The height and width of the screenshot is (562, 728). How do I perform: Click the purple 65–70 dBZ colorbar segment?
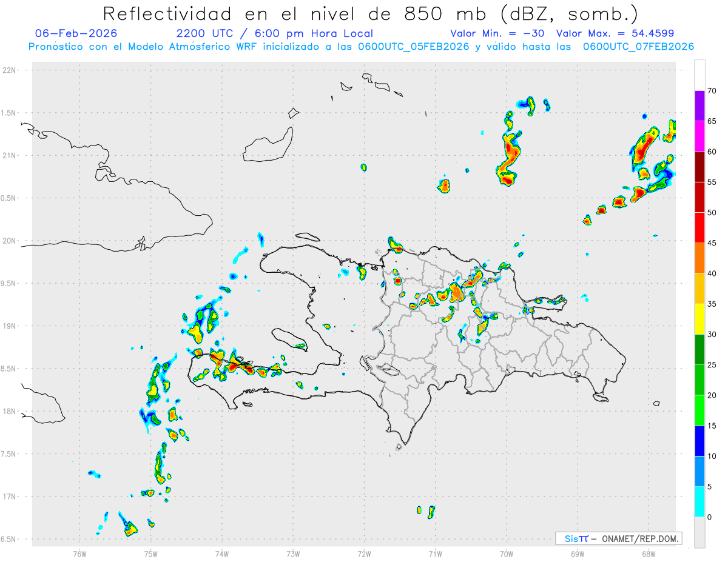click(x=699, y=106)
